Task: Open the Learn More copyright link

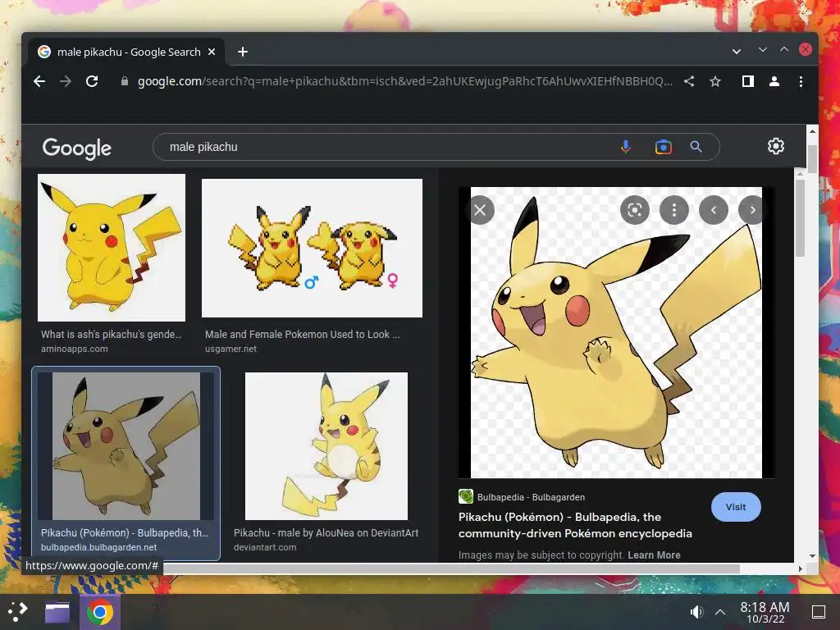Action: 654,555
